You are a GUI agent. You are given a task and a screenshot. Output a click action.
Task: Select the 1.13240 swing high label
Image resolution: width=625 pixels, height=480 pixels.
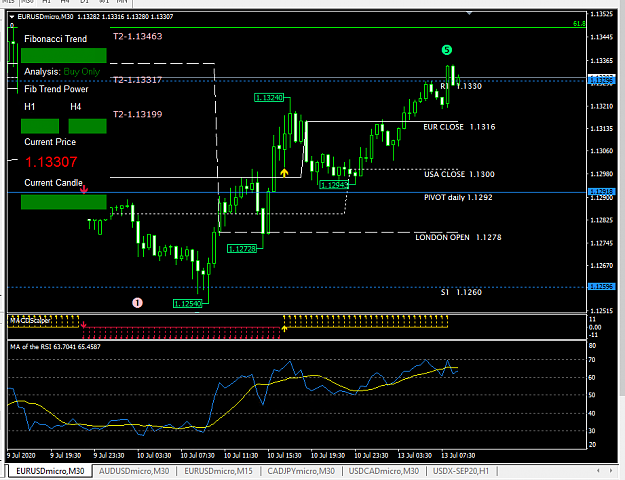coord(269,97)
